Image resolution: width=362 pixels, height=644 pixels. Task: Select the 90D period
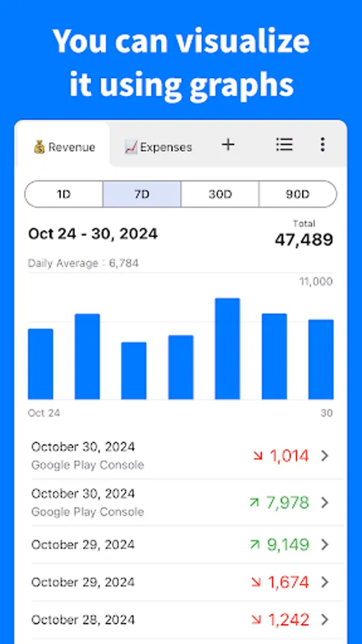click(298, 194)
